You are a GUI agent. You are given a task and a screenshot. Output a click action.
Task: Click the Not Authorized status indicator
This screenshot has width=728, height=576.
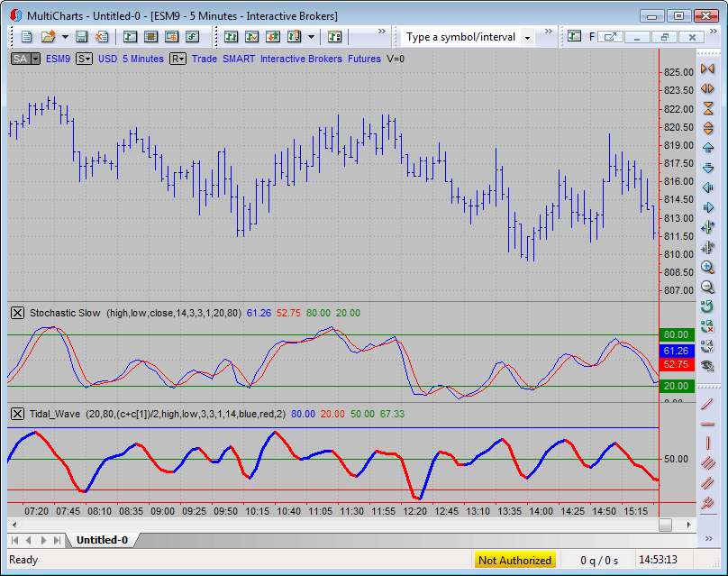[514, 561]
